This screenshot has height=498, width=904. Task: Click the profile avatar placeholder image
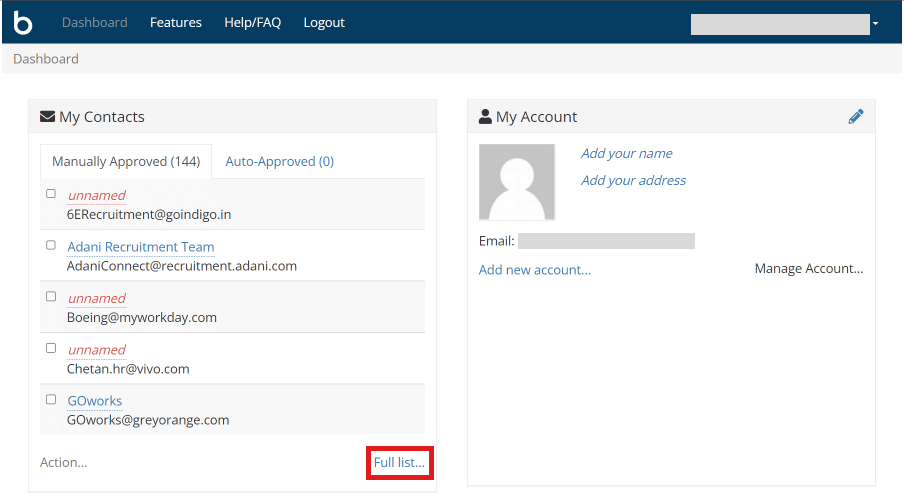coord(517,182)
